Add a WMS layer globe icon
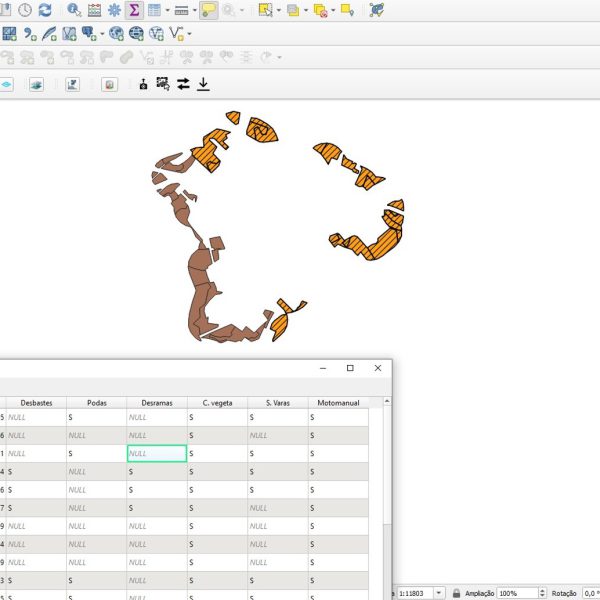This screenshot has width=600, height=600. pyautogui.click(x=116, y=34)
